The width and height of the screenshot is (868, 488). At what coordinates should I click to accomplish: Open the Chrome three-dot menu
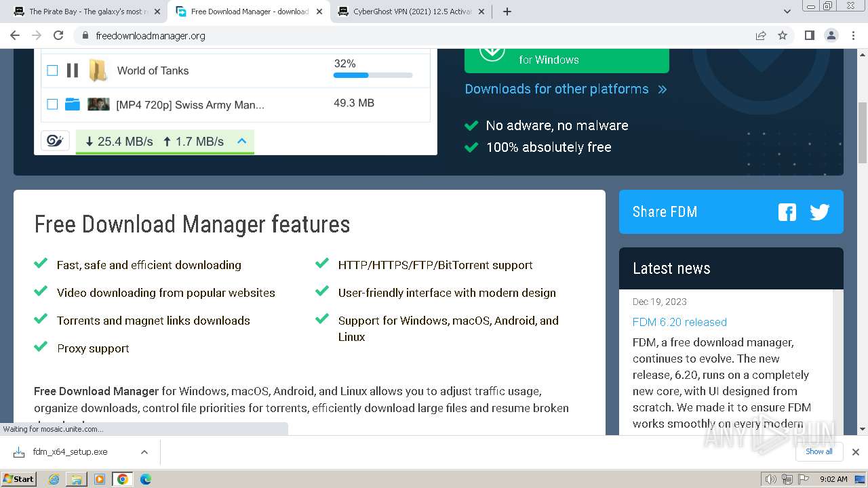pyautogui.click(x=853, y=35)
